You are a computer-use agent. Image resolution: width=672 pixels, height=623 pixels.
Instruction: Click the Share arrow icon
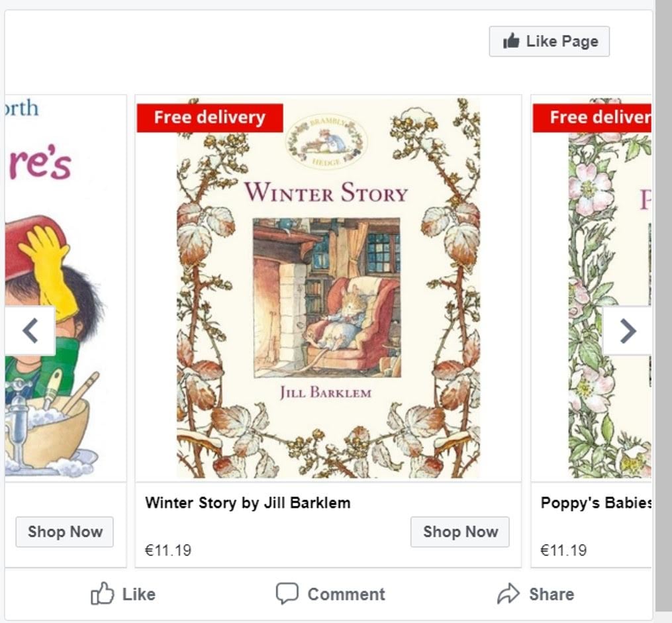click(508, 594)
